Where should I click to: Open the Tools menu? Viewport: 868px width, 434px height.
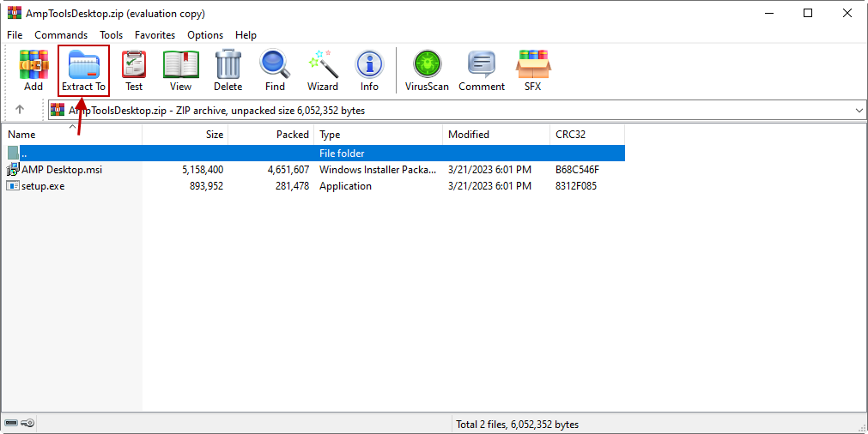click(x=112, y=35)
